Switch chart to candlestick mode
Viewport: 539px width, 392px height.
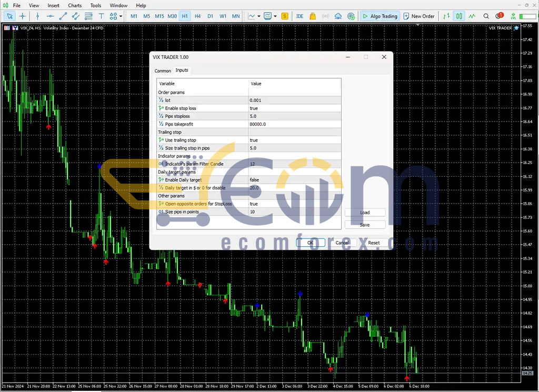pos(459,16)
